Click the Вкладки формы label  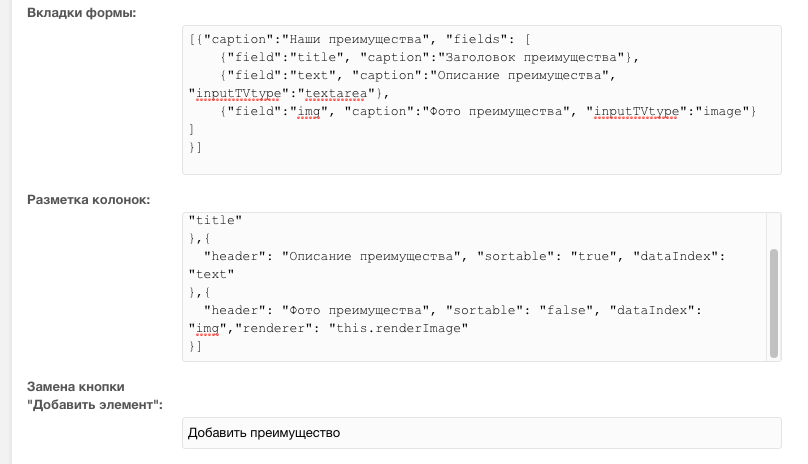81,13
